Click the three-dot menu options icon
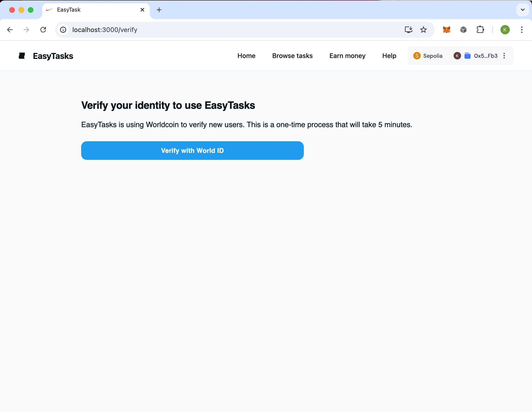This screenshot has height=412, width=532. (x=505, y=56)
